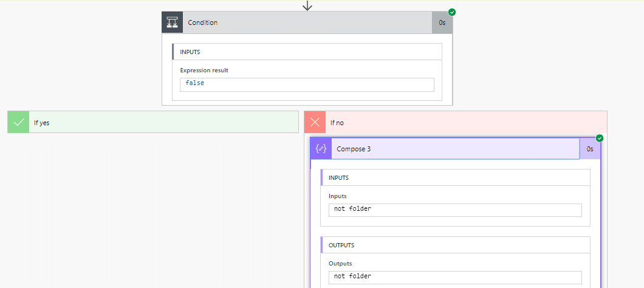
Task: Collapse the Condition action header
Action: 307,22
